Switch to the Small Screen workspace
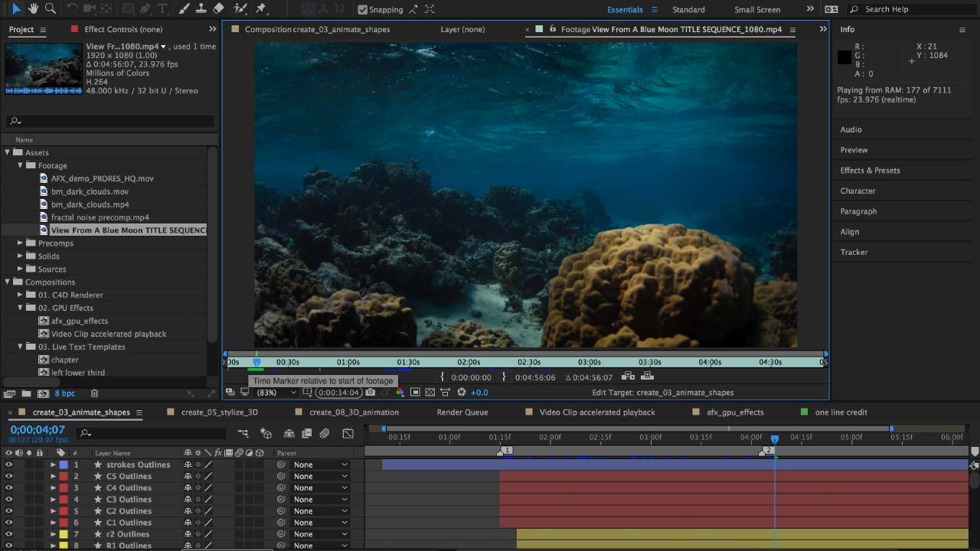Viewport: 980px width, 551px height. (756, 10)
